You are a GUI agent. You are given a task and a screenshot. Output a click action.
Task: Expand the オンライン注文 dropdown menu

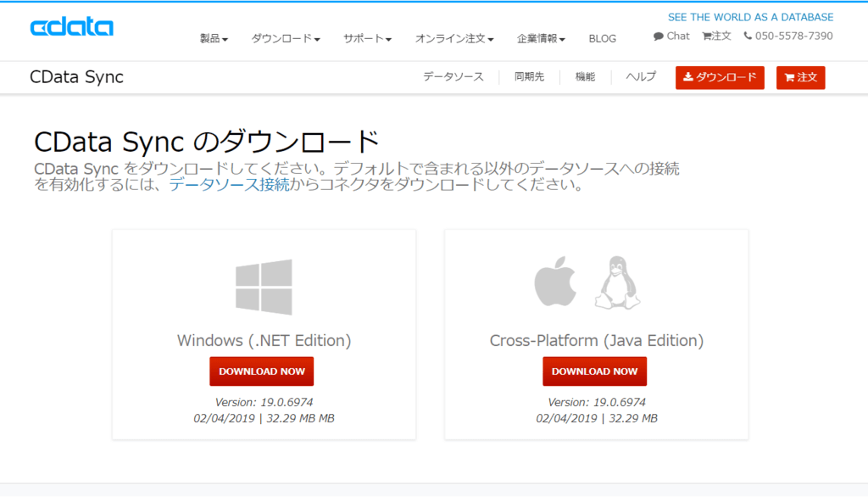point(454,38)
